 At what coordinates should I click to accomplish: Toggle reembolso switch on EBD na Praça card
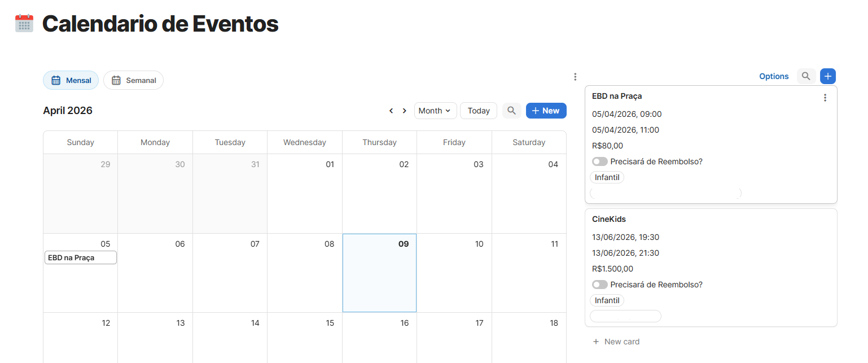[x=599, y=161]
